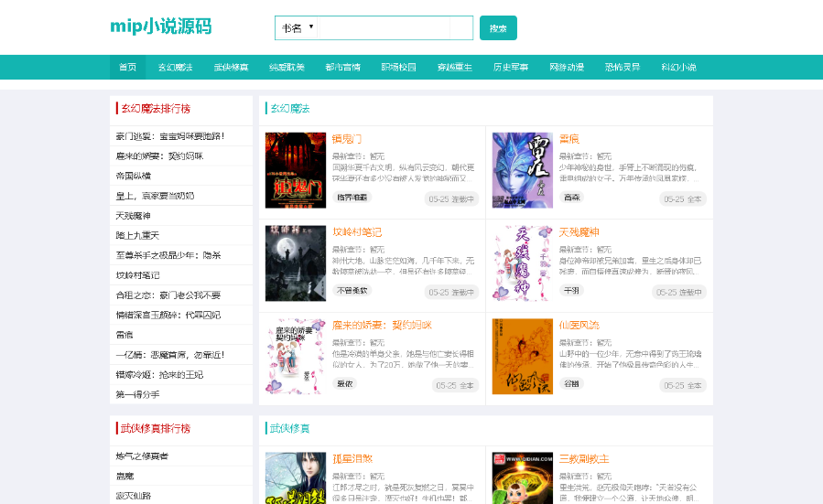Click the 搜索 search button
The image size is (823, 504).
(x=498, y=27)
